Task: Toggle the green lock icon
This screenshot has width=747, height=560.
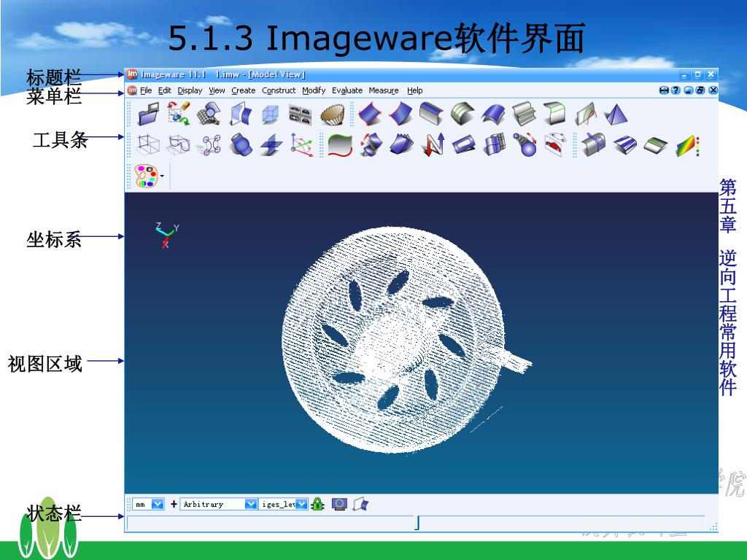Action: (318, 504)
